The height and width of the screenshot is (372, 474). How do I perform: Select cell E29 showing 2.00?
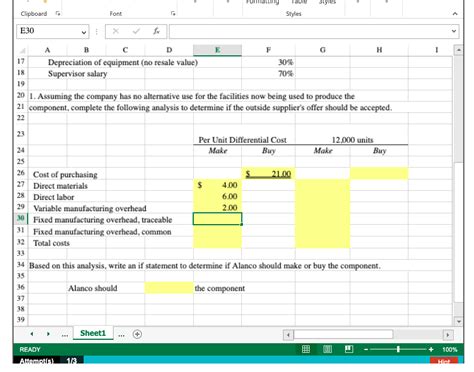pyautogui.click(x=217, y=208)
